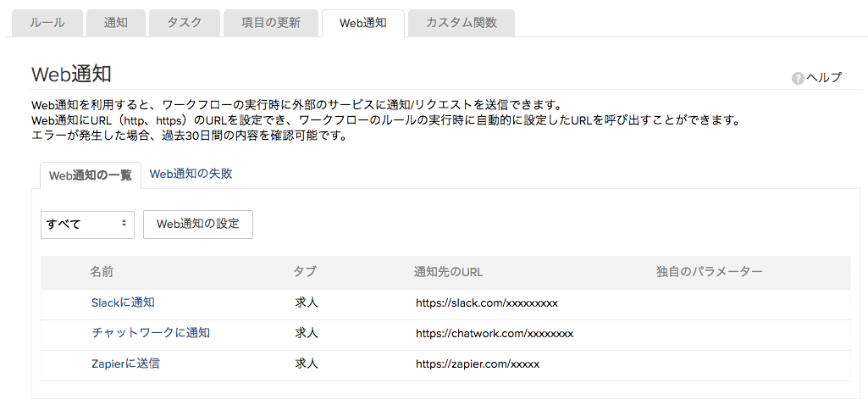
Task: Click the slack.com URL cell
Action: (487, 303)
